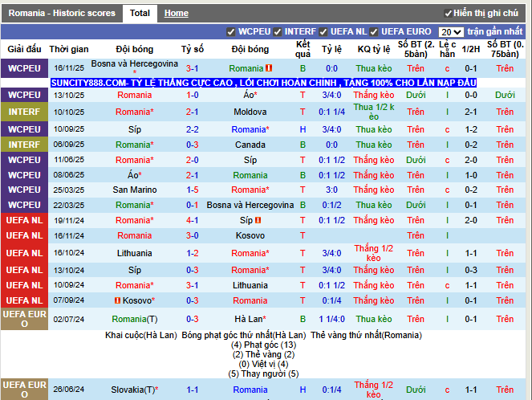Screen dimensions: 532x400
Task: Open San Marino team link
Action: point(134,190)
